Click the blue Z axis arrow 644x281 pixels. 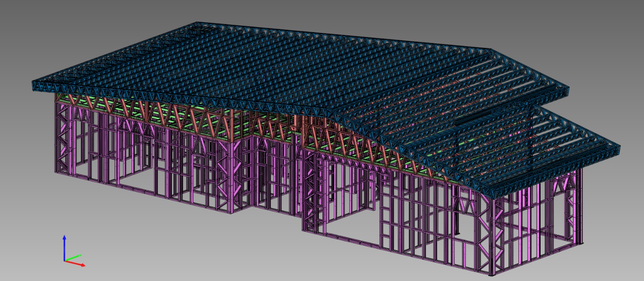64,241
